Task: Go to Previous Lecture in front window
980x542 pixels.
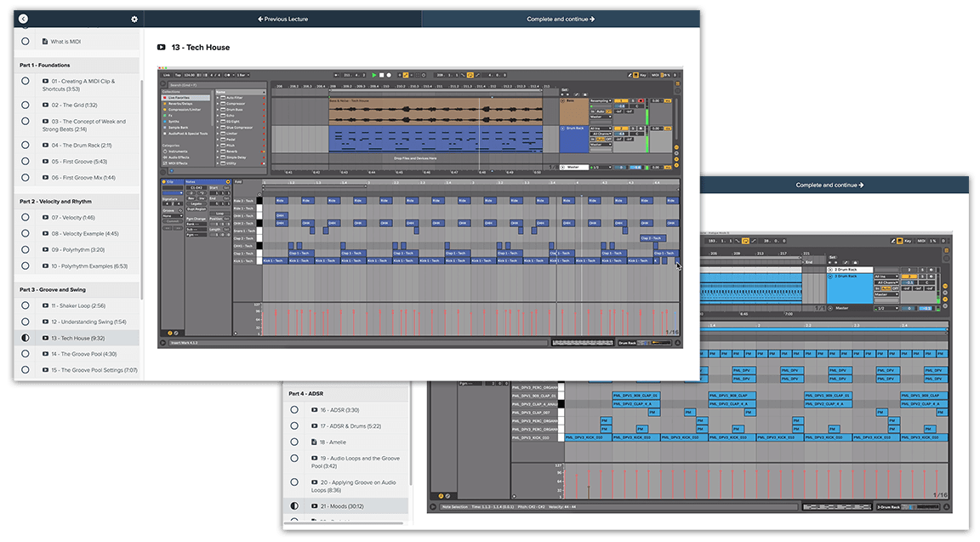Action: [x=283, y=19]
